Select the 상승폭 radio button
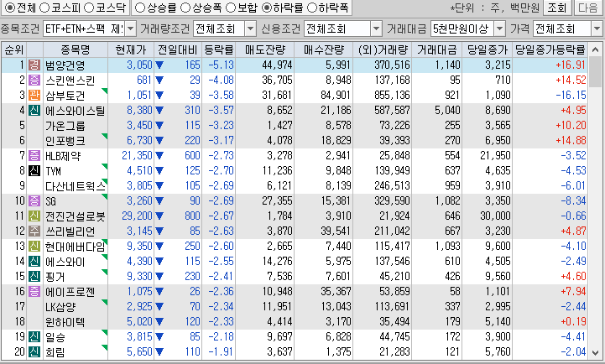The width and height of the screenshot is (605, 364). tap(185, 8)
